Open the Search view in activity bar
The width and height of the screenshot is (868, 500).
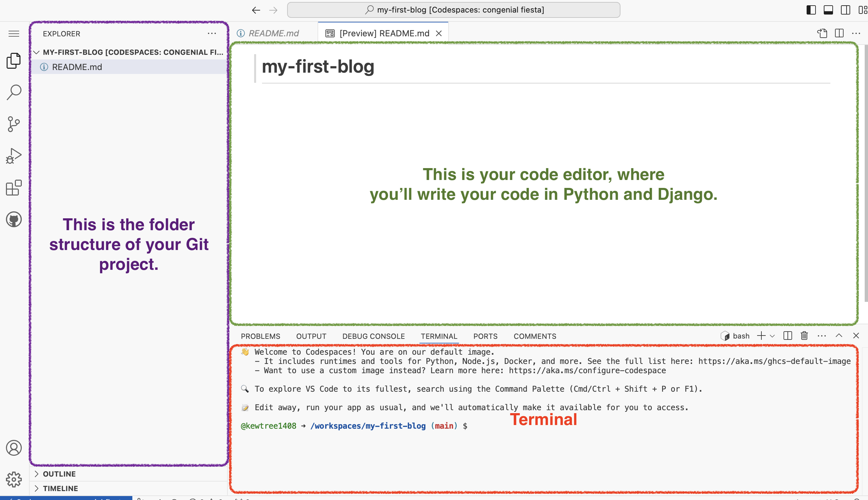click(x=14, y=92)
